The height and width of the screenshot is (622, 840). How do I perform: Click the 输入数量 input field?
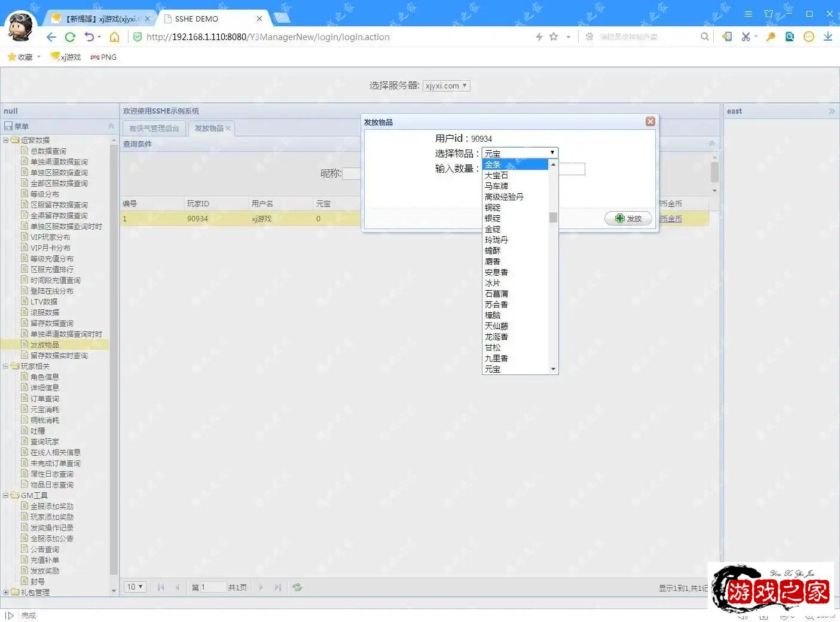tap(572, 169)
